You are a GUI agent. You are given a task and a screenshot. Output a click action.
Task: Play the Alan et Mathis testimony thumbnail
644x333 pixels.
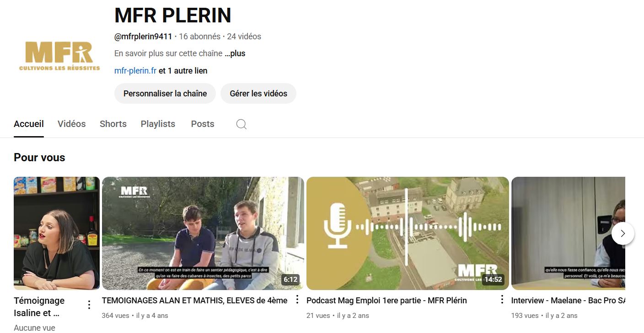[203, 233]
